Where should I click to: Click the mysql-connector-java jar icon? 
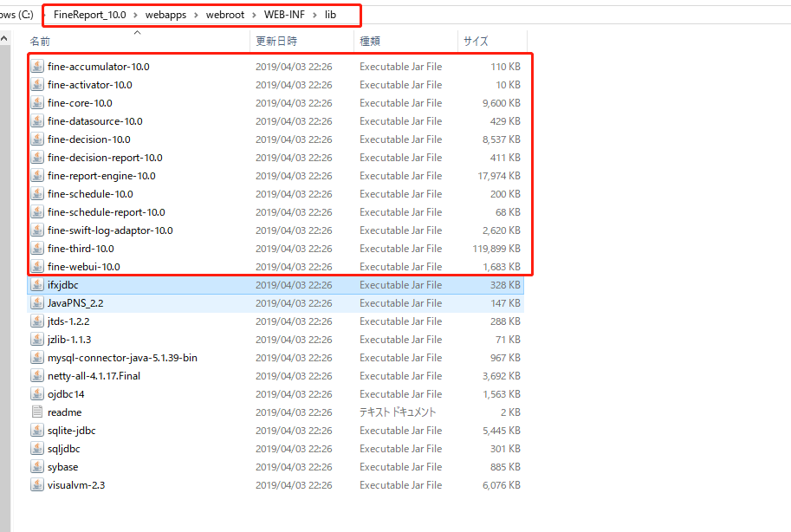pyautogui.click(x=37, y=357)
